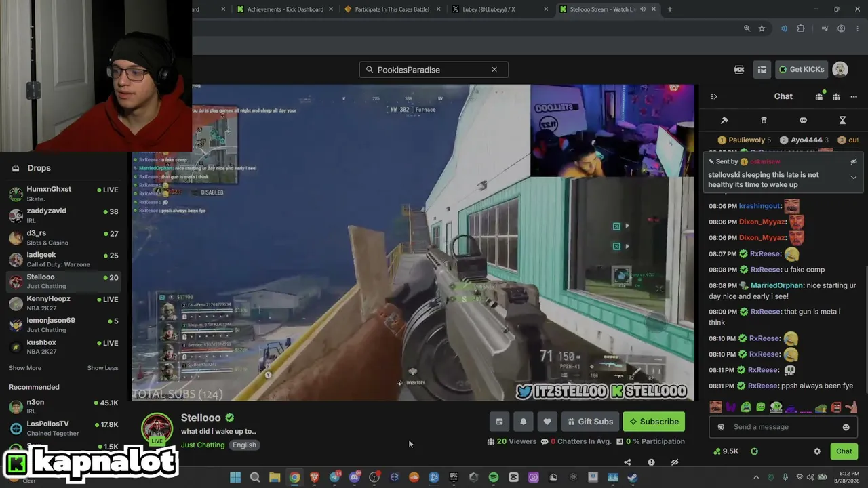Open recommended channel LosPollosTV
This screenshot has width=868, height=488.
[x=64, y=428]
